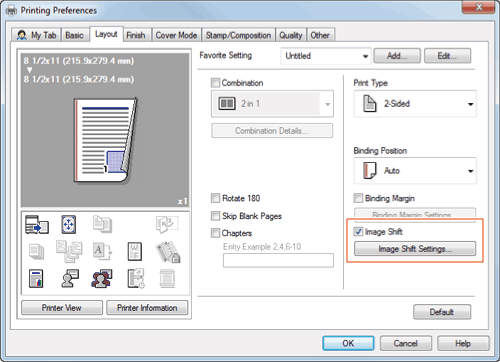The width and height of the screenshot is (500, 362).
Task: Restore settings with Default button
Action: coord(442,312)
